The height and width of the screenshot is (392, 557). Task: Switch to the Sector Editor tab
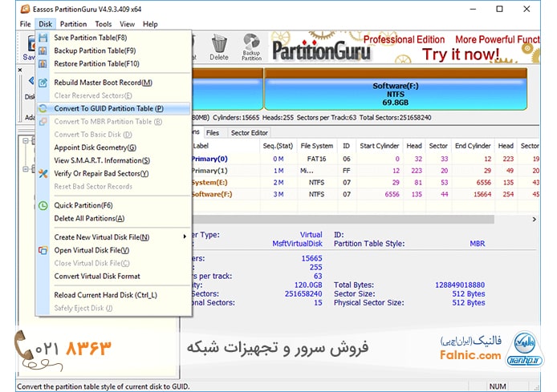(x=249, y=132)
